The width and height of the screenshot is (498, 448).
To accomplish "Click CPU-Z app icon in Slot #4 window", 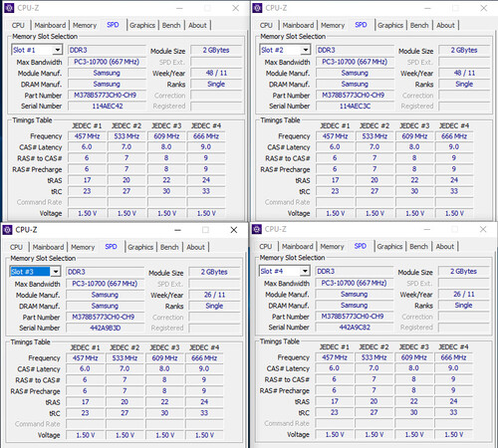I will [256, 229].
